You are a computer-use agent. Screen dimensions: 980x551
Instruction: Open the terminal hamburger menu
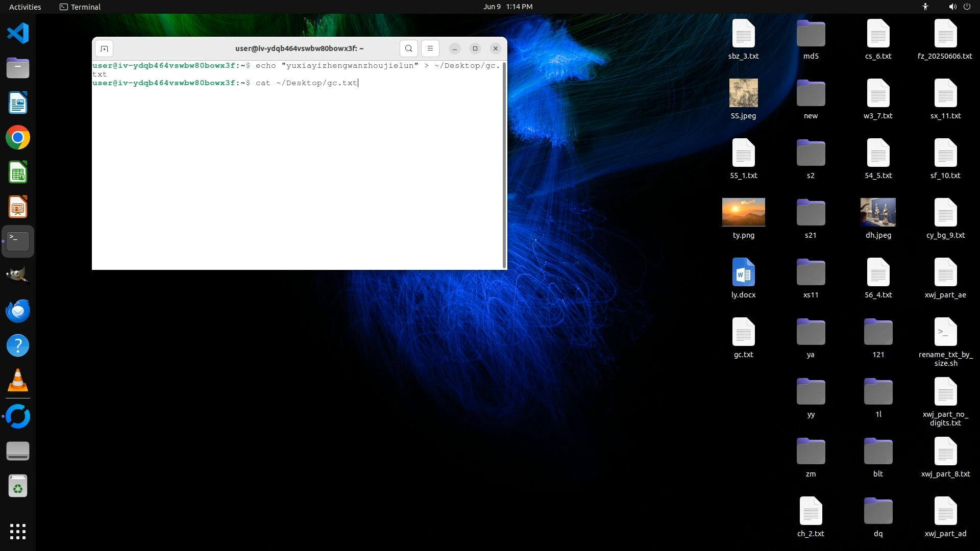click(430, 48)
